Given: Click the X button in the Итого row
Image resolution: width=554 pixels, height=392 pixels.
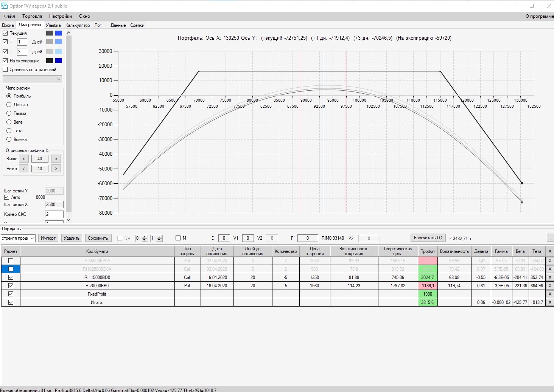Looking at the screenshot, I should point(550,302).
